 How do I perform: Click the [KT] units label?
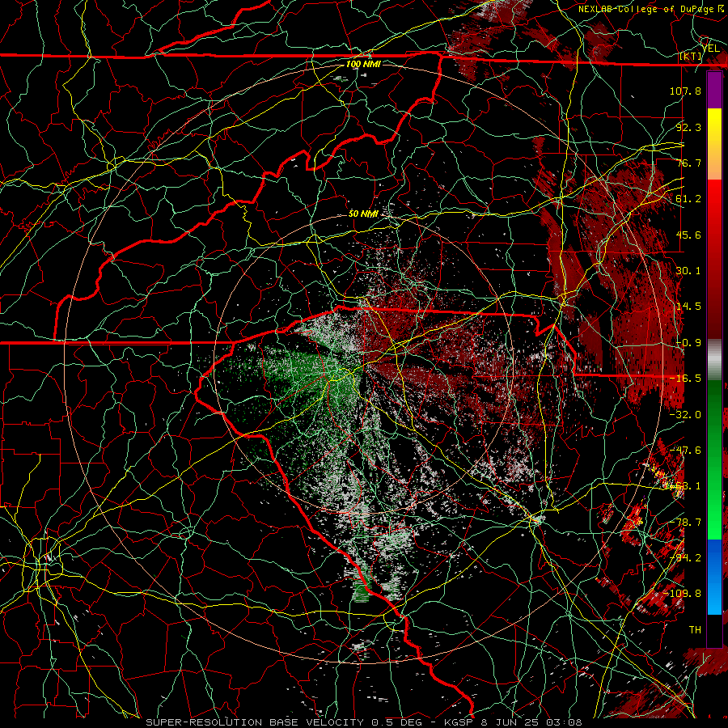coord(691,57)
